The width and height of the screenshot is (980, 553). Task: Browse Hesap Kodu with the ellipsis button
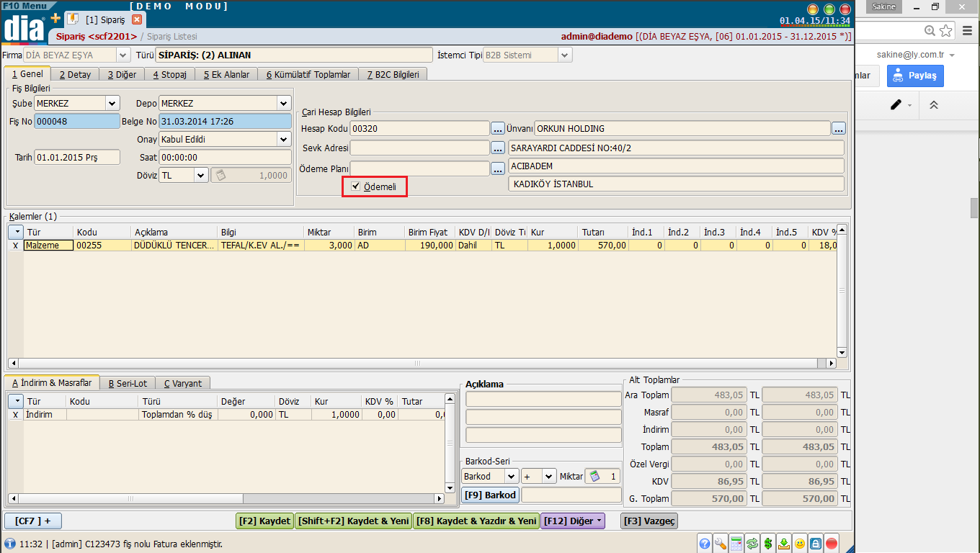point(498,128)
